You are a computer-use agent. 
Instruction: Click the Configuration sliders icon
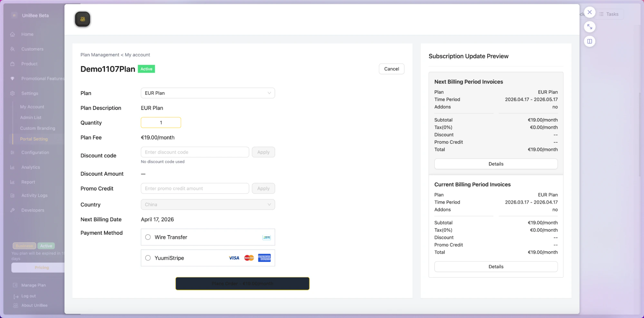point(13,153)
